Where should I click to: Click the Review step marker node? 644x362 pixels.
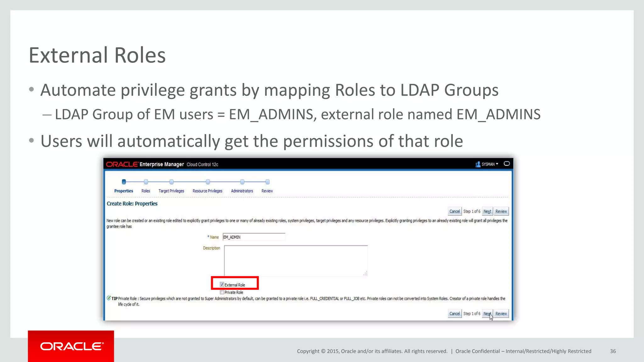coord(268,182)
